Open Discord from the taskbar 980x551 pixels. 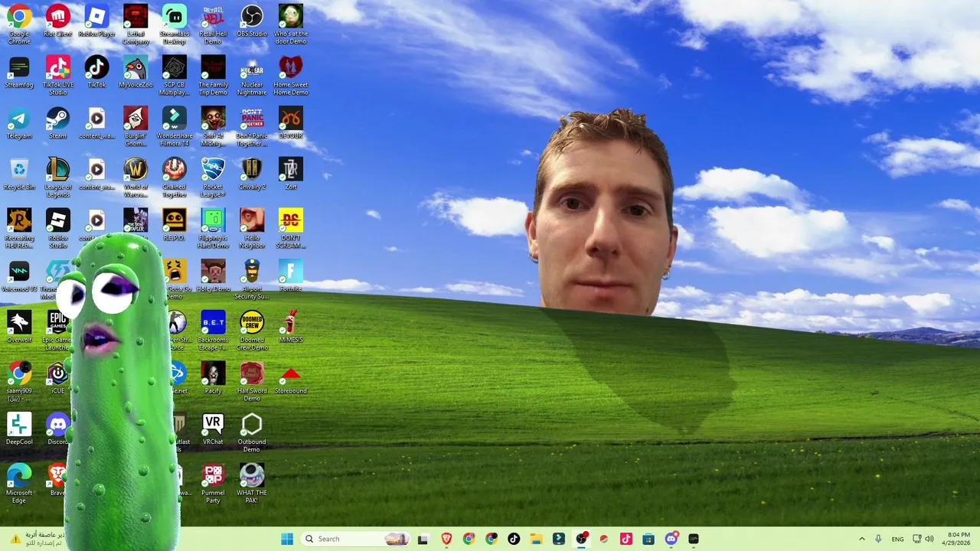(671, 539)
